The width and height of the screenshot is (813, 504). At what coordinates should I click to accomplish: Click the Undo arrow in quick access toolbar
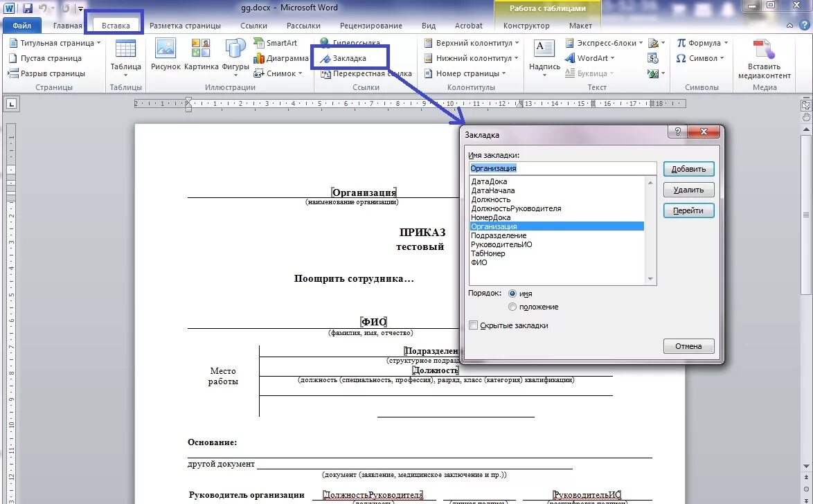point(43,8)
